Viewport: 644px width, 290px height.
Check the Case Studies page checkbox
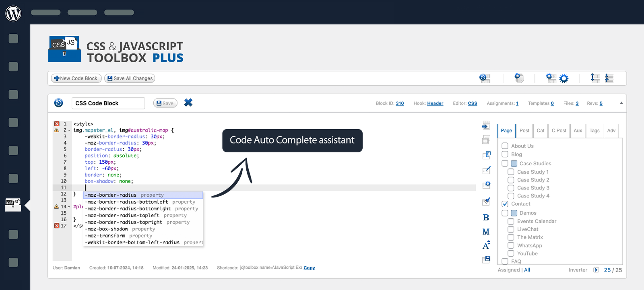[x=505, y=163]
